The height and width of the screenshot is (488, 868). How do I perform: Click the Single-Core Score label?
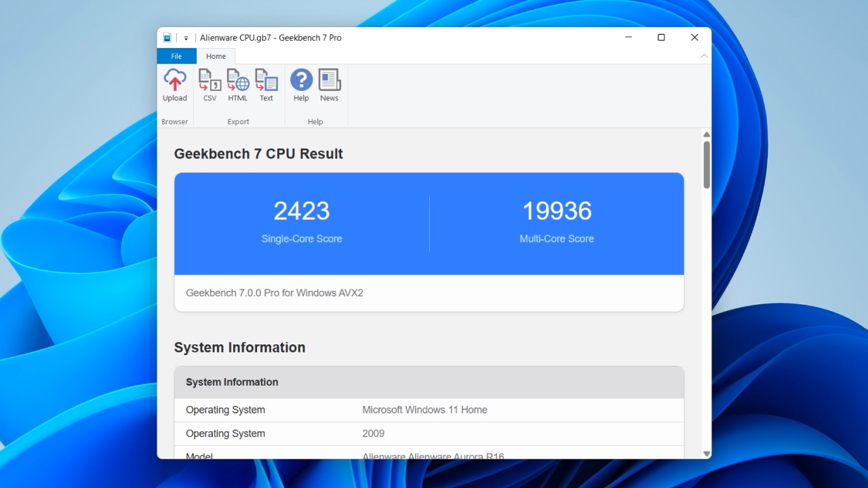[x=302, y=239]
